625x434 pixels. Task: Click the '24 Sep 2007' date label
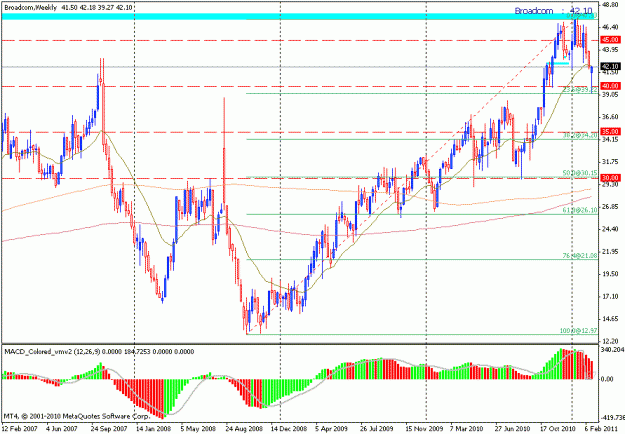[x=109, y=428]
